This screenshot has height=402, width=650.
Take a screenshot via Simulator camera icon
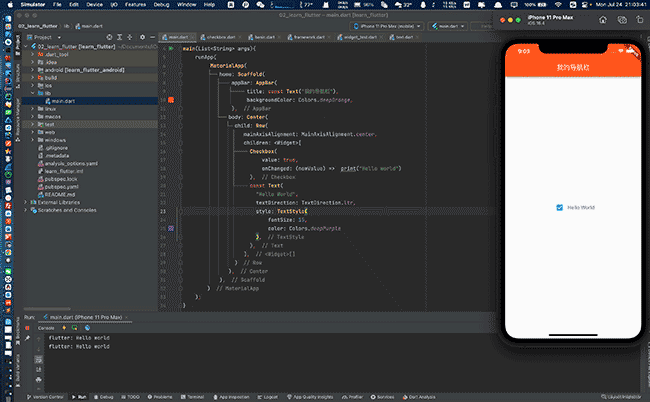point(622,20)
